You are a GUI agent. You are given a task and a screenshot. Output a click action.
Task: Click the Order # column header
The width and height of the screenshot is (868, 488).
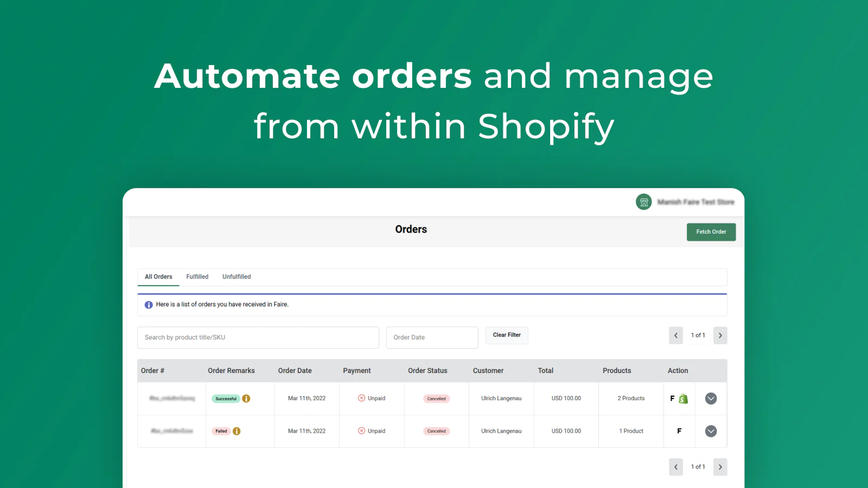pos(152,371)
